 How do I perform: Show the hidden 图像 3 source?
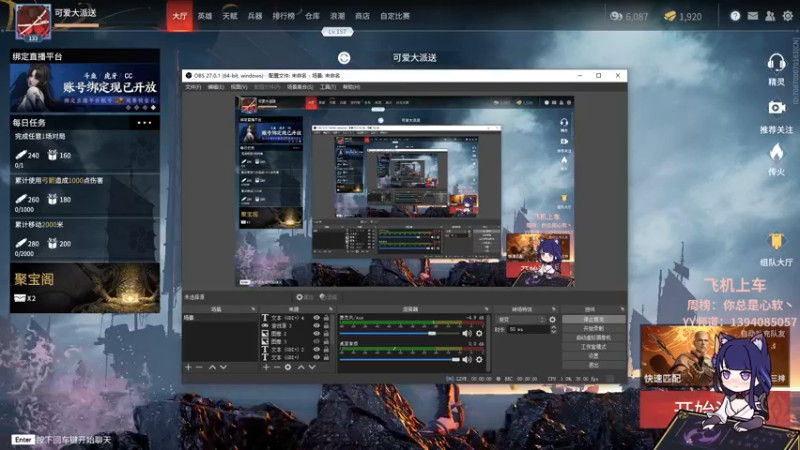316,341
